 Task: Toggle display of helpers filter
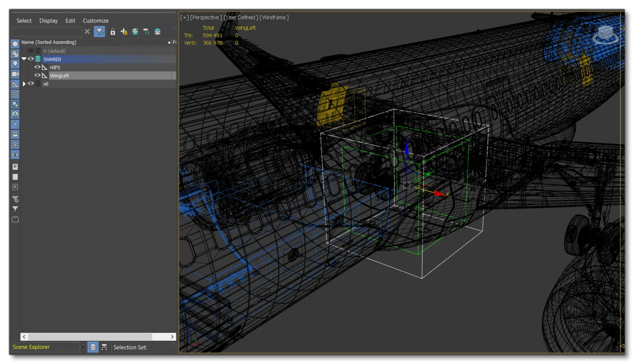pyautogui.click(x=15, y=84)
